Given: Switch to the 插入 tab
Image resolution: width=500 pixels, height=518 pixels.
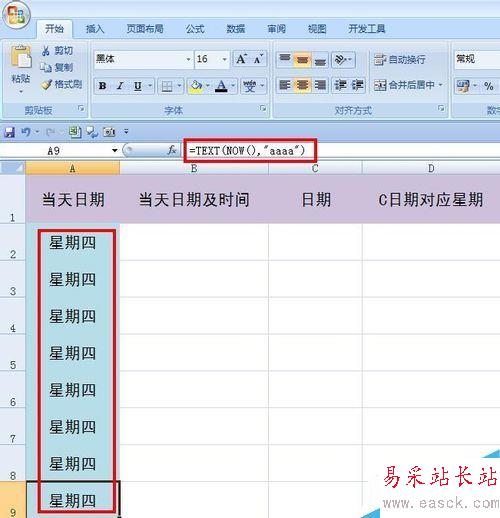Looking at the screenshot, I should (95, 29).
